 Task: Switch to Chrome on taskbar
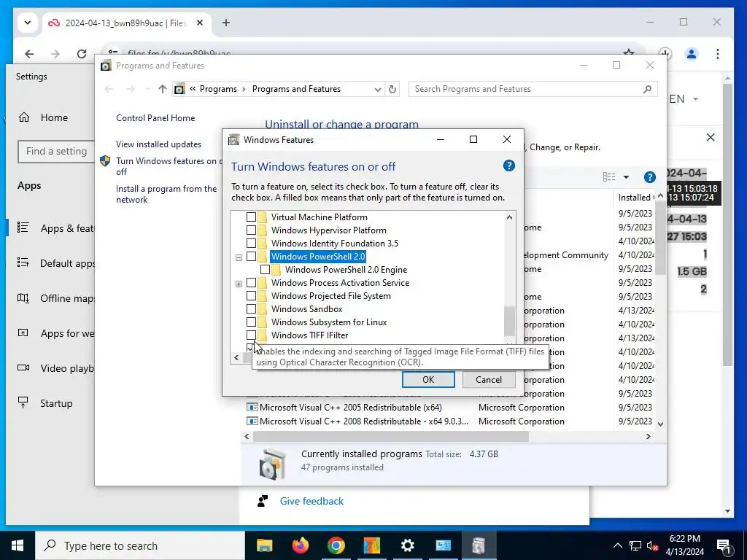click(336, 545)
